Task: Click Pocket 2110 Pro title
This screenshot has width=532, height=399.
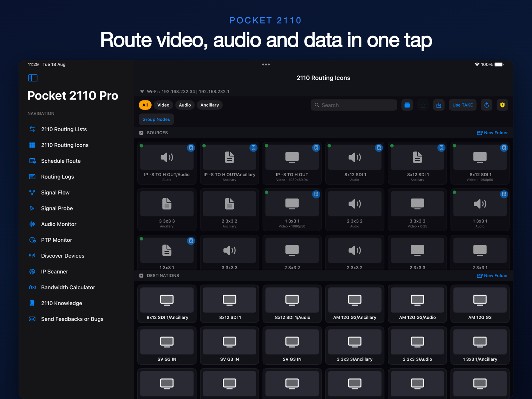Action: click(73, 95)
